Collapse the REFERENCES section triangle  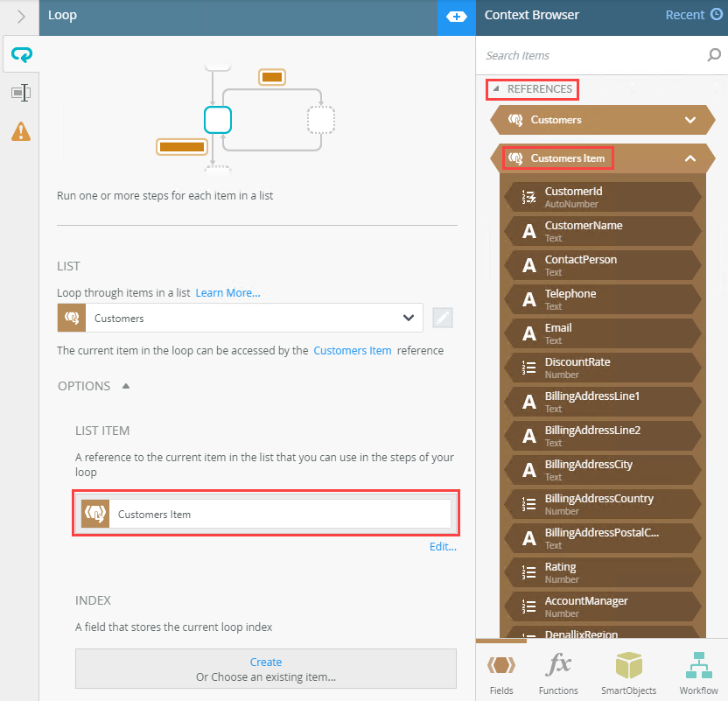pyautogui.click(x=496, y=88)
